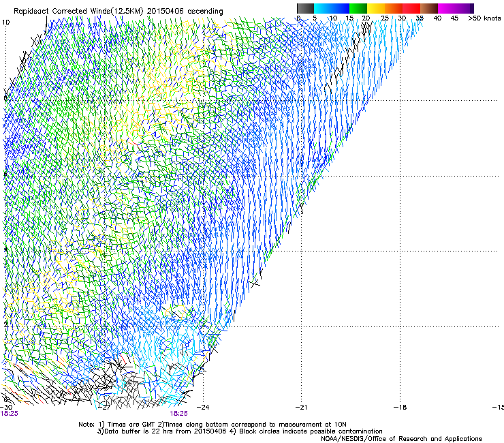Image resolution: width=504 pixels, height=443 pixels.
Task: Click the red 30-35 knots legend color
Action: (411, 8)
